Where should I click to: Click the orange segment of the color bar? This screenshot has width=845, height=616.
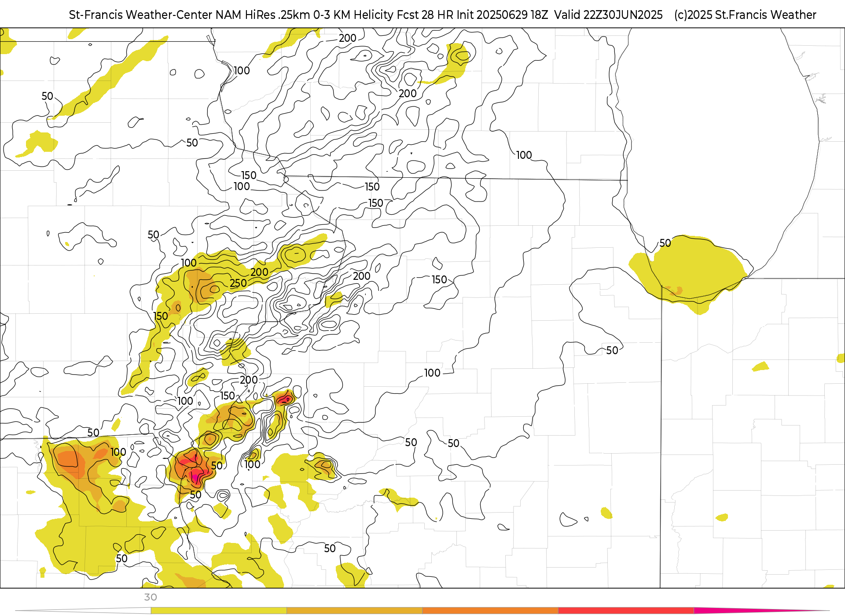(x=490, y=611)
